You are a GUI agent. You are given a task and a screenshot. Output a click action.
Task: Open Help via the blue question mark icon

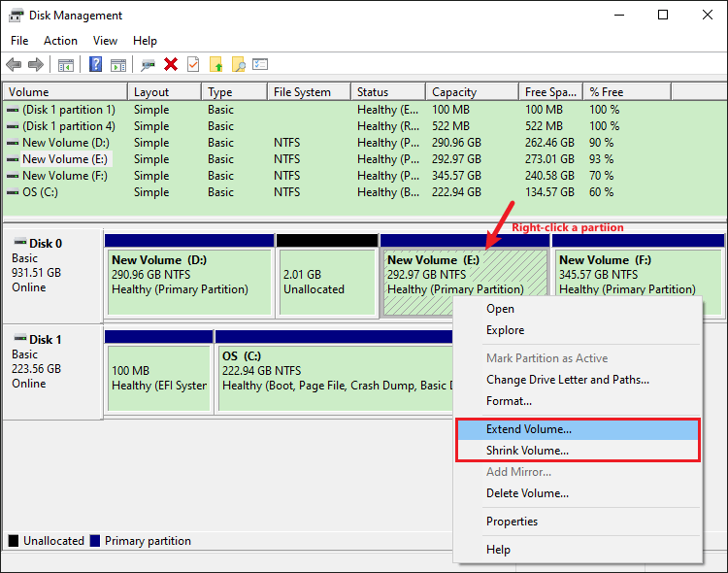95,64
